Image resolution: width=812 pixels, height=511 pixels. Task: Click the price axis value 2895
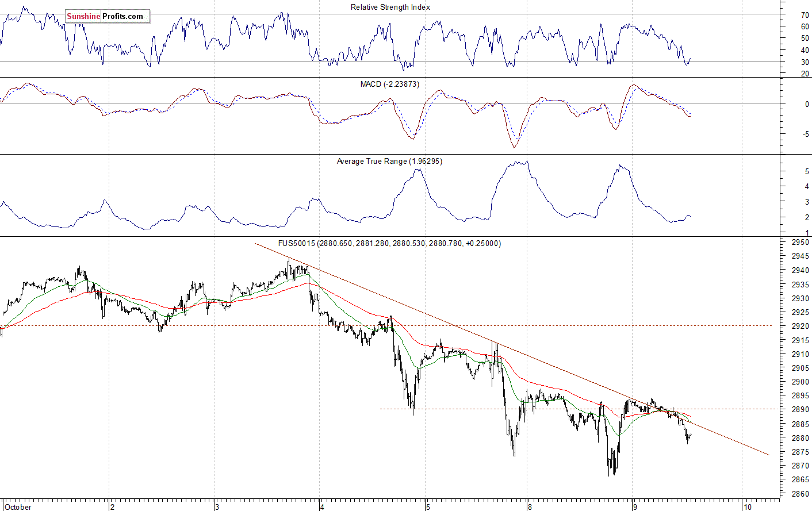pos(801,396)
